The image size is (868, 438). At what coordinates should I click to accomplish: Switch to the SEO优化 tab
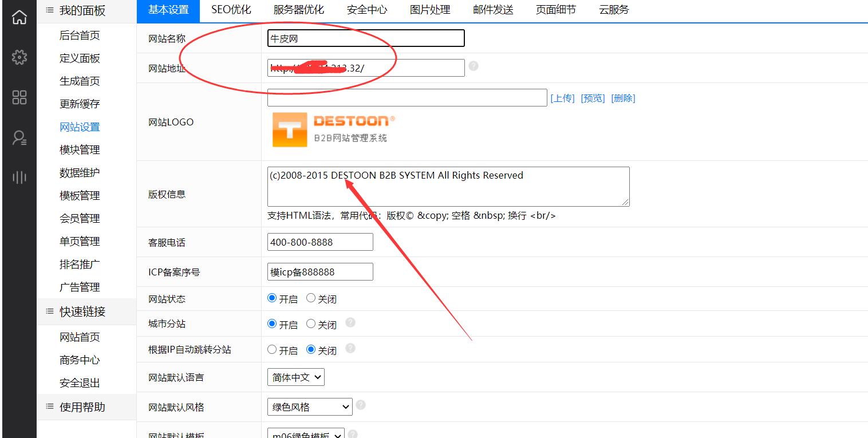[x=231, y=9]
